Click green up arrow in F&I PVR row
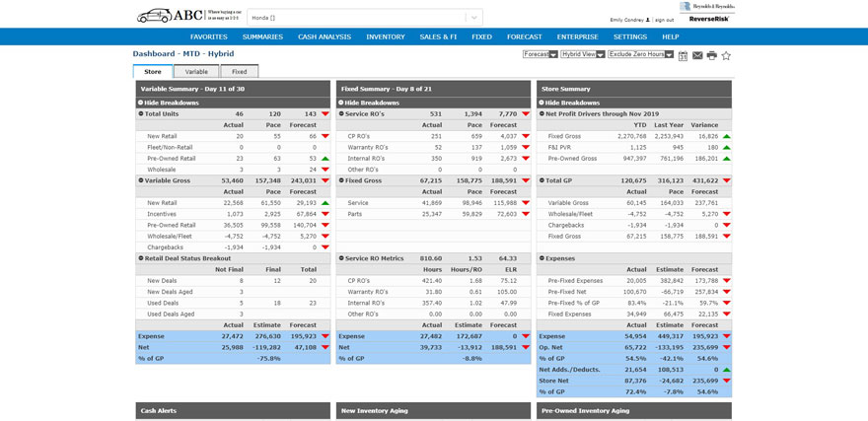This screenshot has width=868, height=421. coord(726,147)
